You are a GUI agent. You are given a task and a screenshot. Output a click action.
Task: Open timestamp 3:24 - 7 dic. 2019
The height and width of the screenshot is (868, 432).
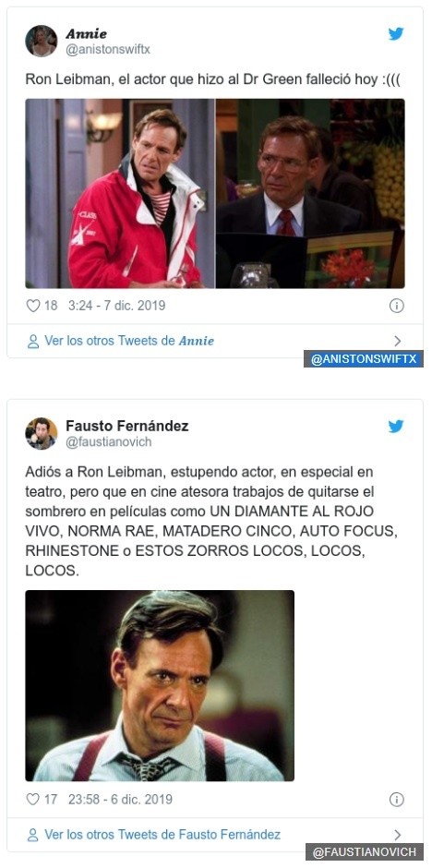coord(116,306)
